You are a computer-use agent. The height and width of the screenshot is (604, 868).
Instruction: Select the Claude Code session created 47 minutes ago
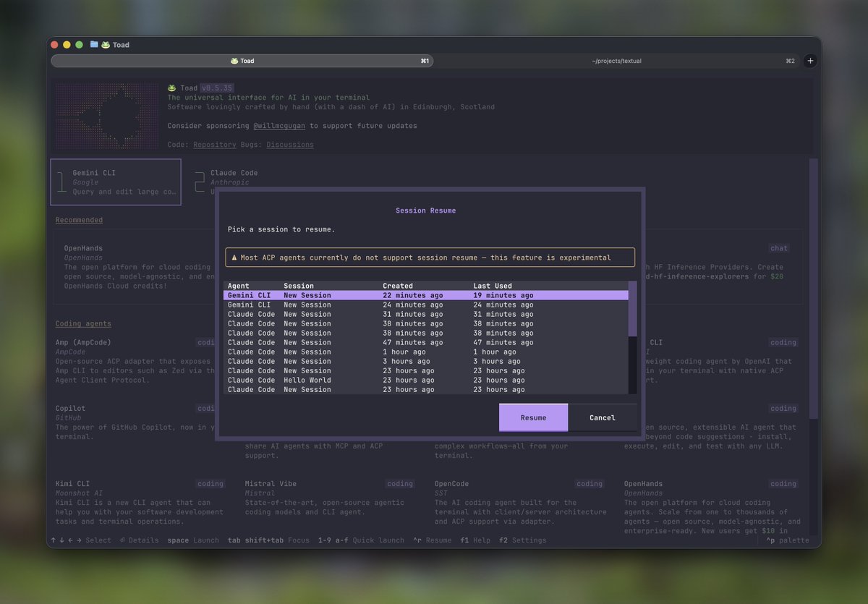(426, 342)
